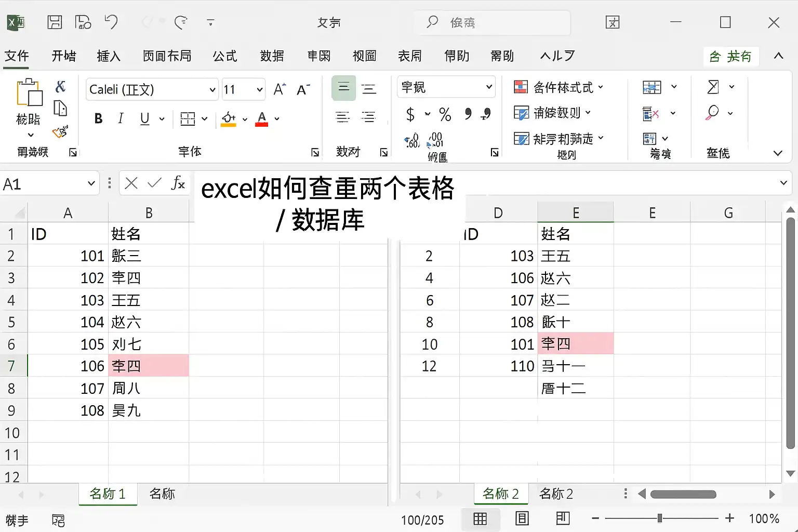Screen dimensions: 798x532
Task: Click the horizontal scrollbar thumb
Action: [x=683, y=494]
